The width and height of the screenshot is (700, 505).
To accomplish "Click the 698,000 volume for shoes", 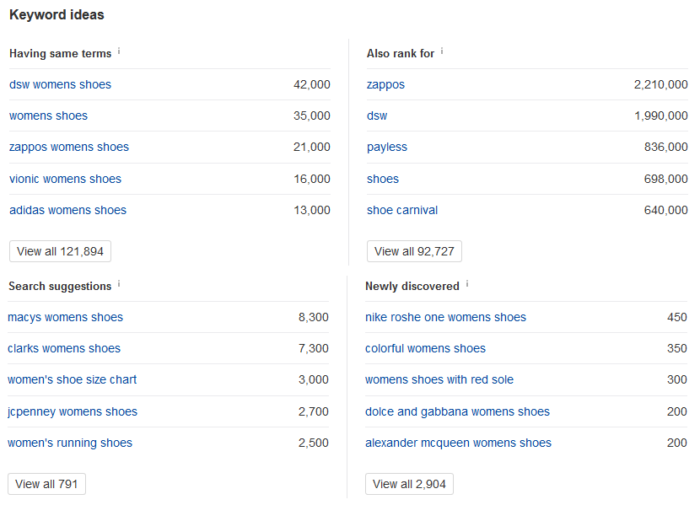I will pyautogui.click(x=666, y=179).
